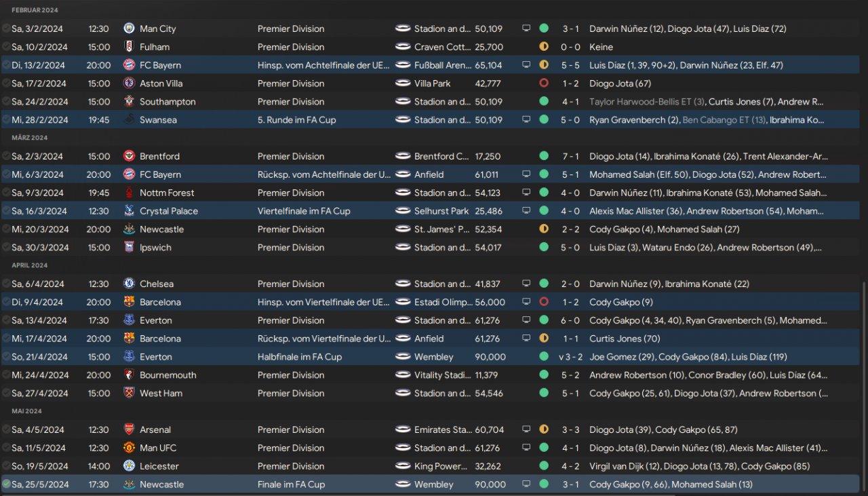Click the Fulham club badge
This screenshot has width=868, height=496.
[129, 47]
